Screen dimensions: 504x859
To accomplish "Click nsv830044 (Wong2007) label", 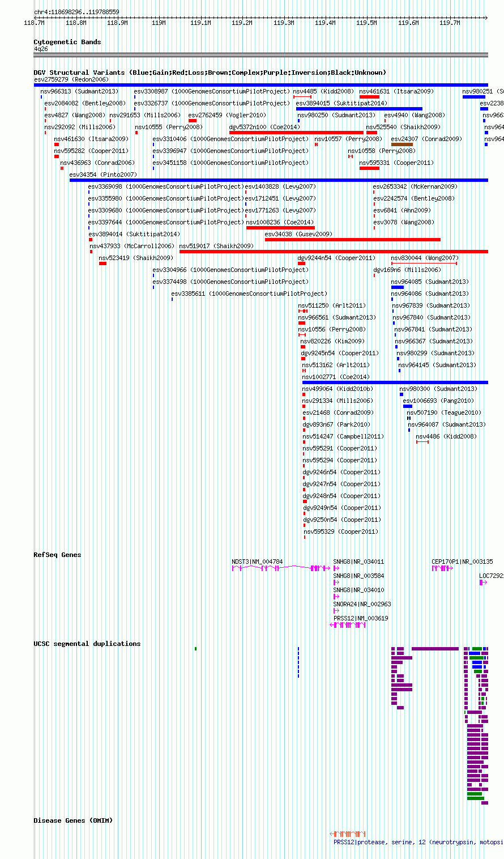I will click(425, 258).
